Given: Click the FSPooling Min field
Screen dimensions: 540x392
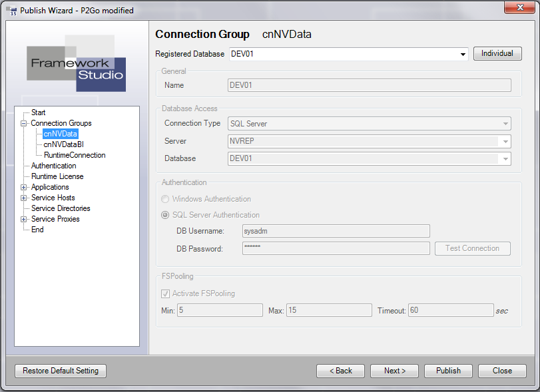Looking at the screenshot, I should click(220, 310).
